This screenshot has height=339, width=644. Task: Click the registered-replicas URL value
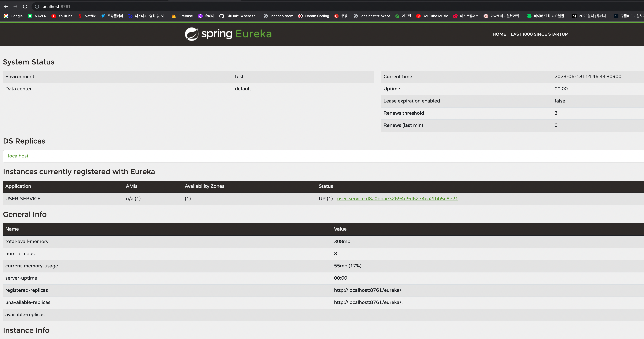pos(367,290)
